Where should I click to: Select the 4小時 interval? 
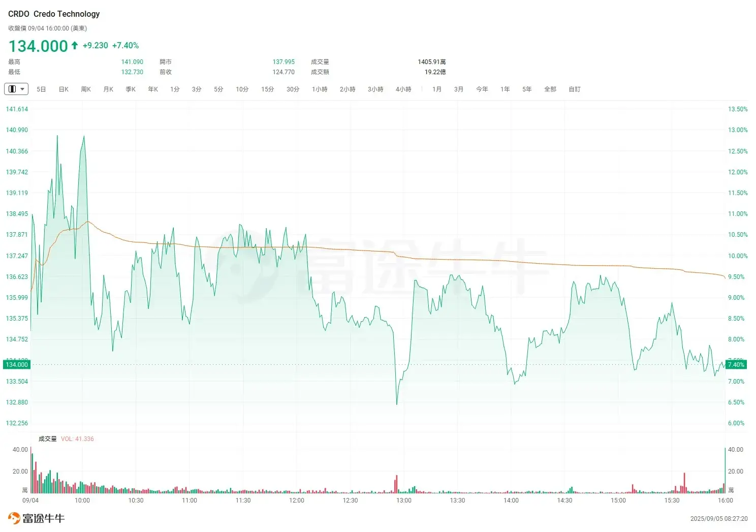click(403, 89)
